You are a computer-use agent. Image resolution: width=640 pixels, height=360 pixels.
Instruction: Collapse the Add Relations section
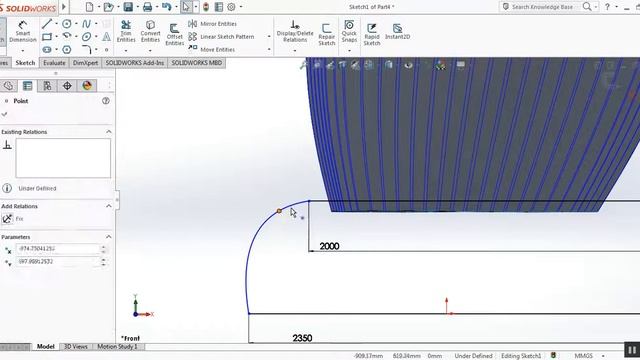pyautogui.click(x=109, y=206)
